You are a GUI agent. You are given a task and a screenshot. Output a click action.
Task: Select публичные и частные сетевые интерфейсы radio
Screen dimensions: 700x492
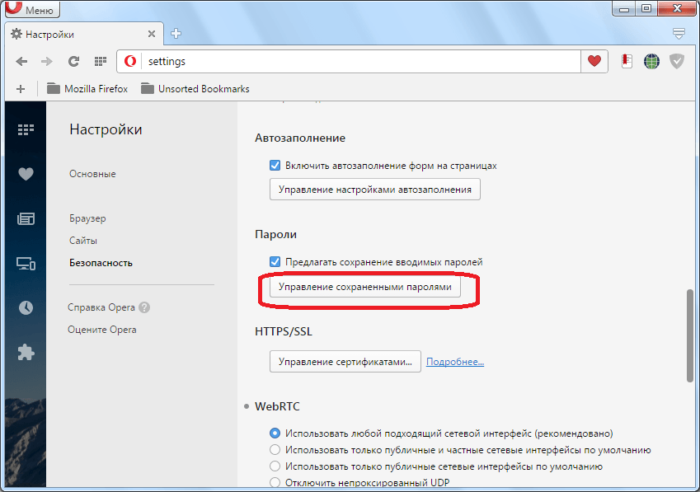[x=275, y=450]
